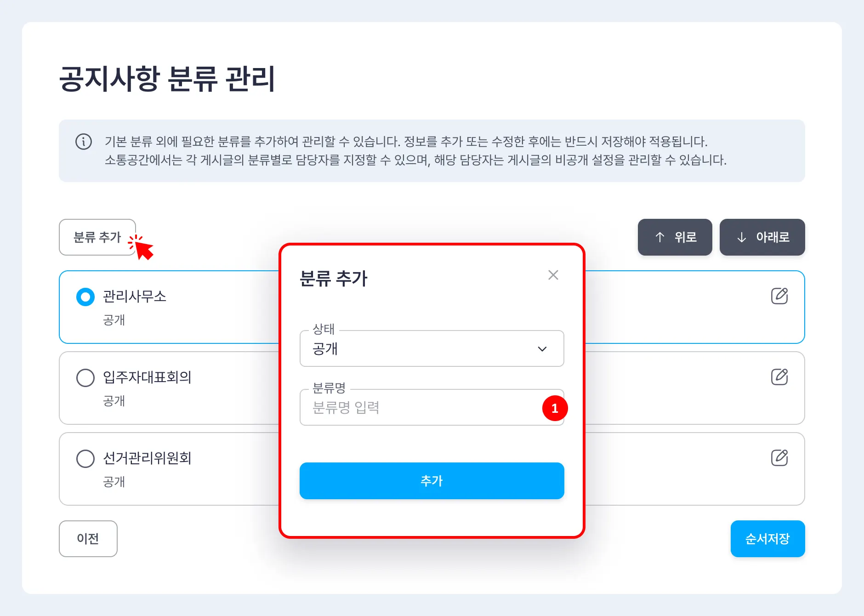Screen dimensions: 864x616
Task: Click the edit icon for 관리사무소
Action: (779, 296)
